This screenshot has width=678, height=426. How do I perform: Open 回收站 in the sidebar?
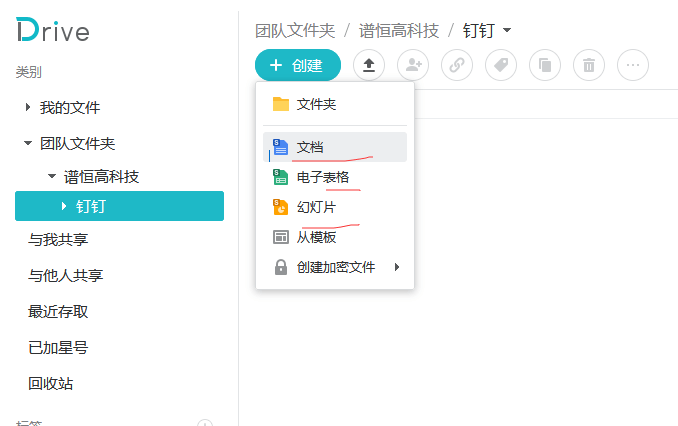50,384
